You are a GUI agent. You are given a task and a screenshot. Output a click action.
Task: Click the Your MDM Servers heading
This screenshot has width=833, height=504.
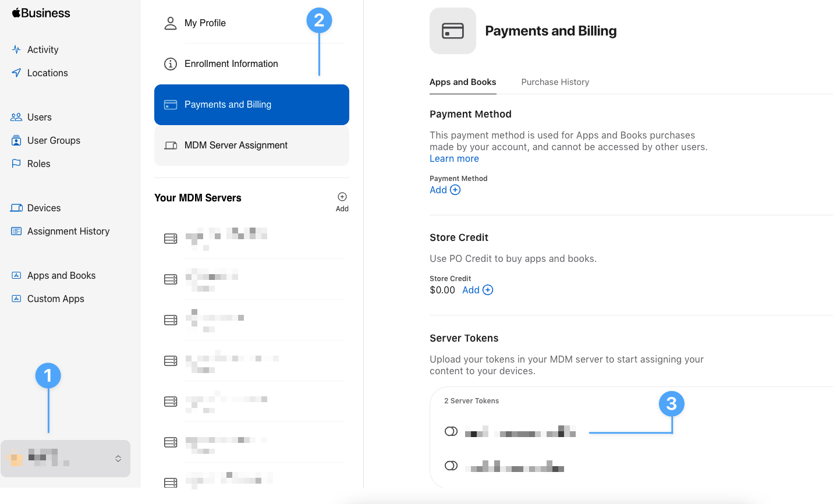pyautogui.click(x=198, y=198)
